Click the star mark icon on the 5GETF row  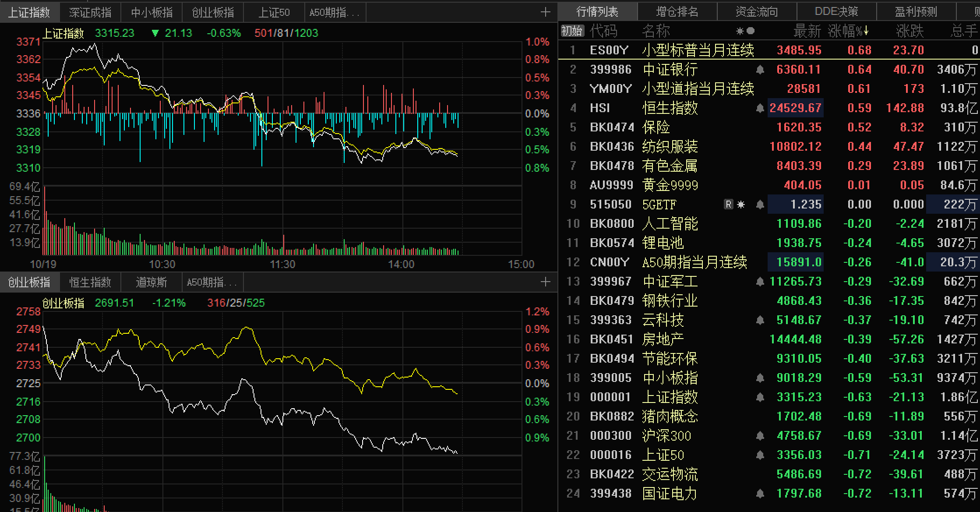click(x=741, y=205)
